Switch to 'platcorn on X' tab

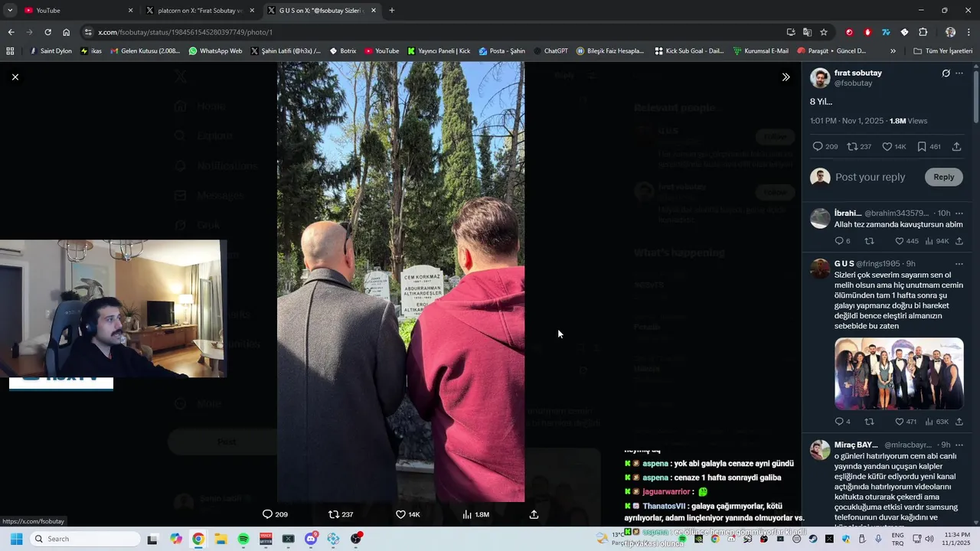[201, 11]
